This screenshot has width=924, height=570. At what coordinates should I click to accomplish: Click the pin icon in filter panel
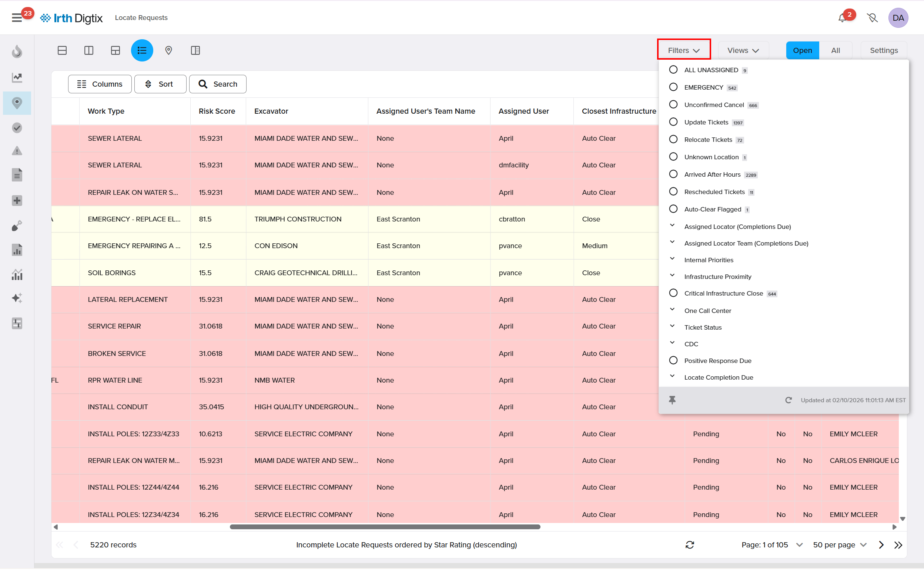[672, 400]
